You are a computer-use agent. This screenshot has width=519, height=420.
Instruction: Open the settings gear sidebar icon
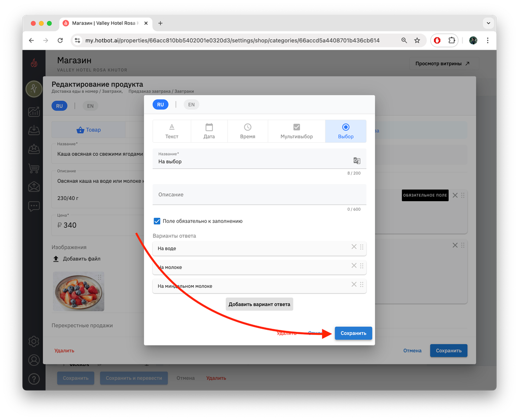click(34, 341)
